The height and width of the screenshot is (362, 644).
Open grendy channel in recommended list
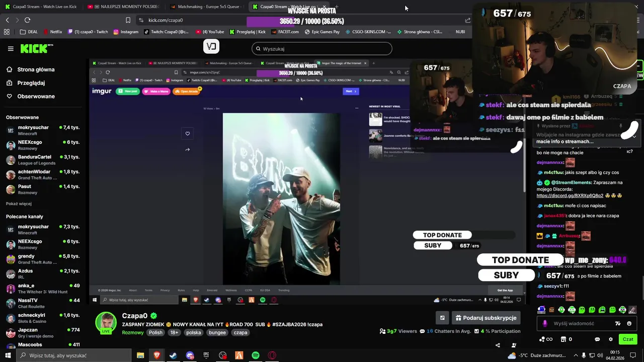pos(42,259)
